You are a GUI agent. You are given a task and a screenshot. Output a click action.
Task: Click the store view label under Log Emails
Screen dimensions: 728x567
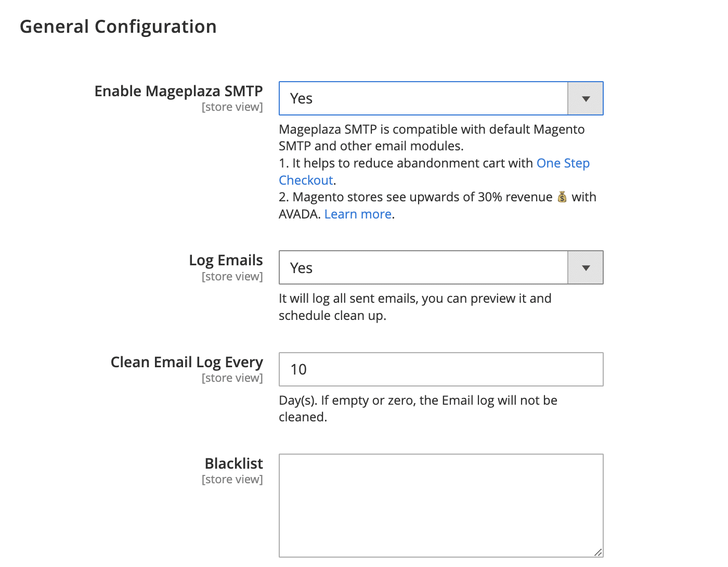pos(232,276)
